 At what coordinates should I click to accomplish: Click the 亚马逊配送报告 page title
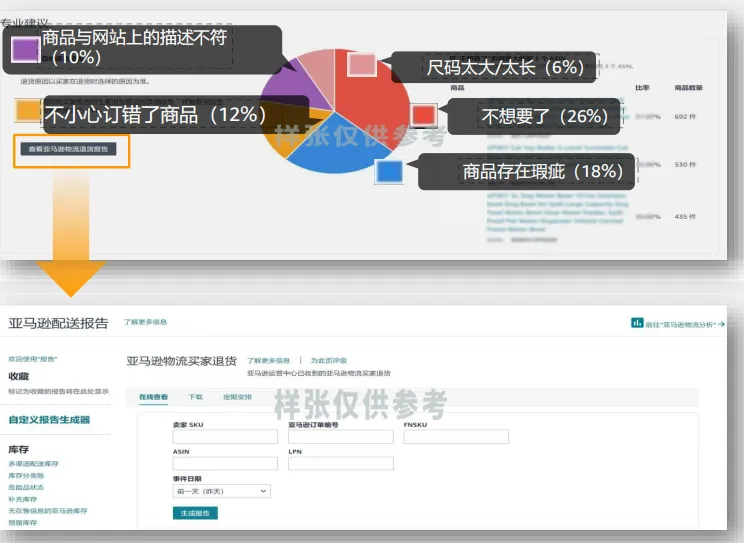pos(58,323)
